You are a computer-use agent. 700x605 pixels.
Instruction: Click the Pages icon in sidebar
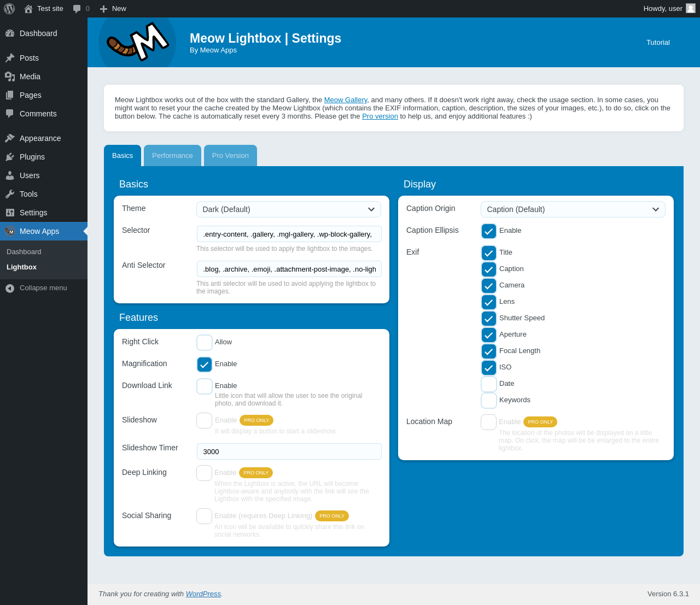[10, 95]
